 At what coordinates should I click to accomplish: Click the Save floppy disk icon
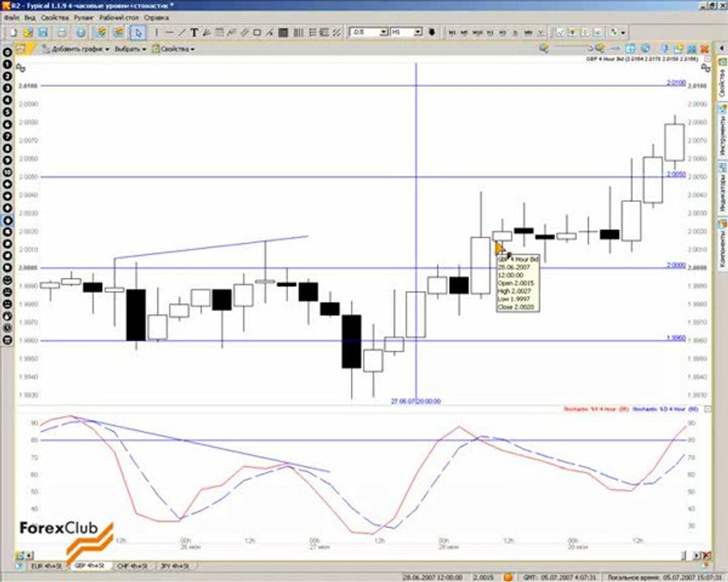pos(43,32)
